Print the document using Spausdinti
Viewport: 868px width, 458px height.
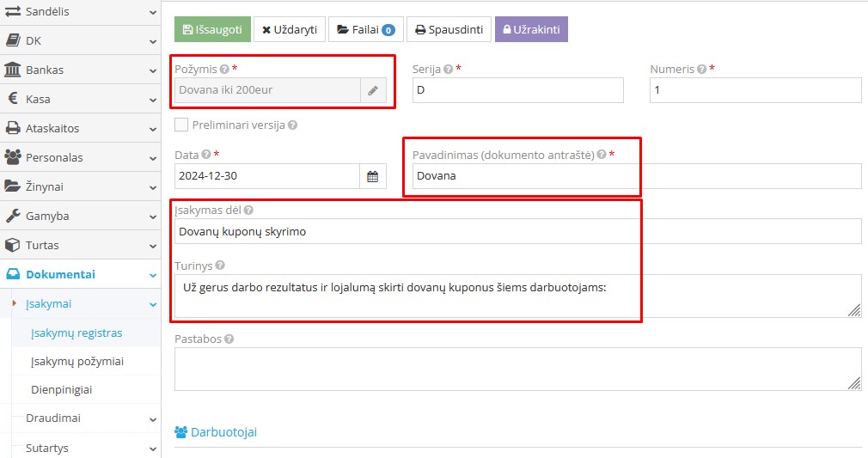pyautogui.click(x=448, y=29)
